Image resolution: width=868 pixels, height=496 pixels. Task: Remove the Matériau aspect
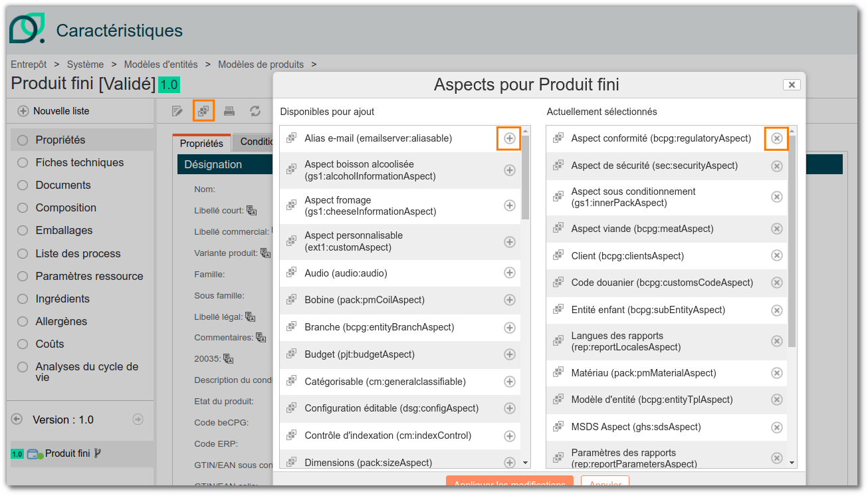point(776,373)
